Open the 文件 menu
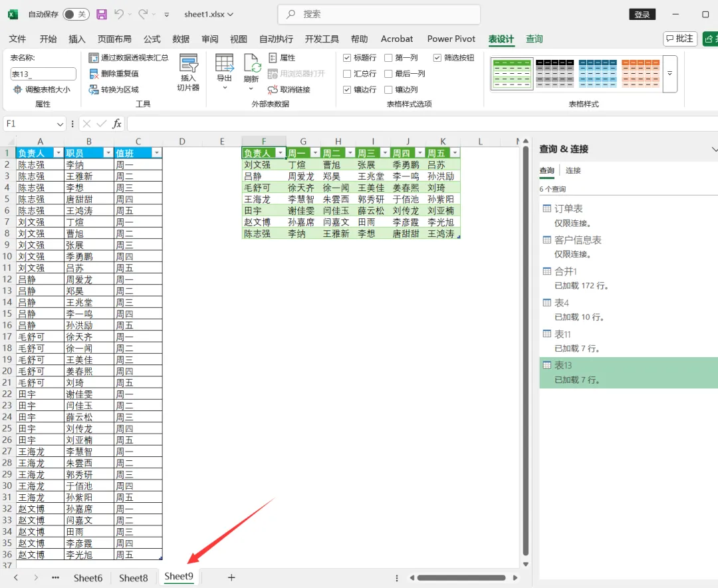This screenshot has width=718, height=588. coord(17,39)
